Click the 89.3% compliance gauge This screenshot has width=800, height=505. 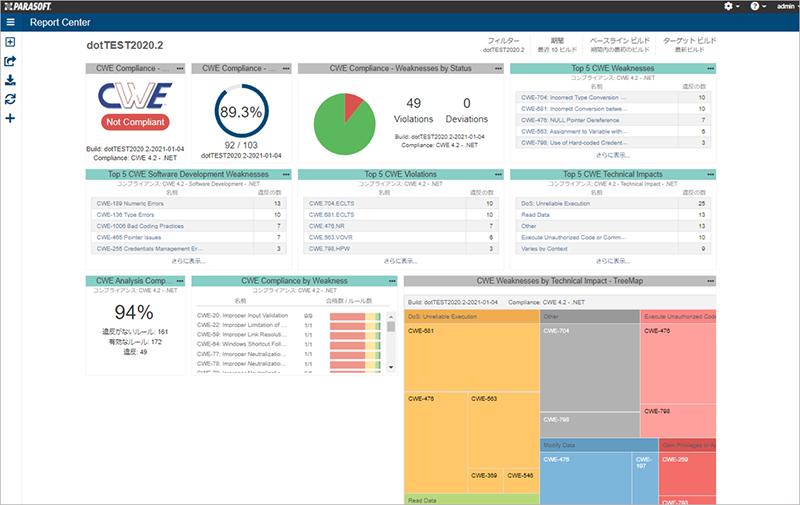(241, 111)
